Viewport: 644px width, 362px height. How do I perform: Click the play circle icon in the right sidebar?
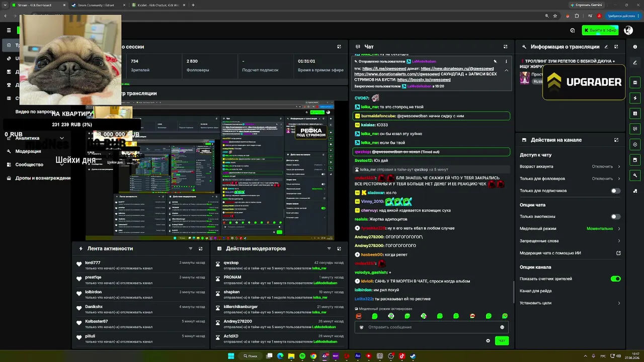635,144
